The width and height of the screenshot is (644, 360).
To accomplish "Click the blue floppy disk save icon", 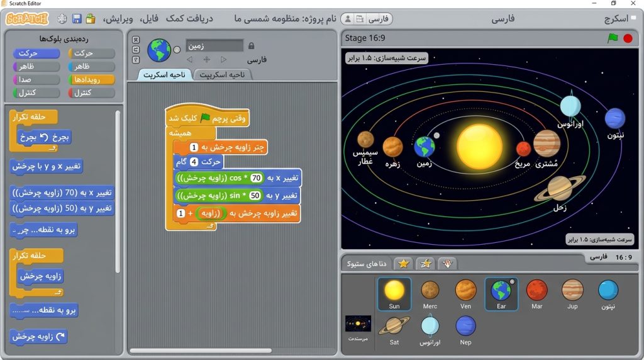I will (x=77, y=18).
